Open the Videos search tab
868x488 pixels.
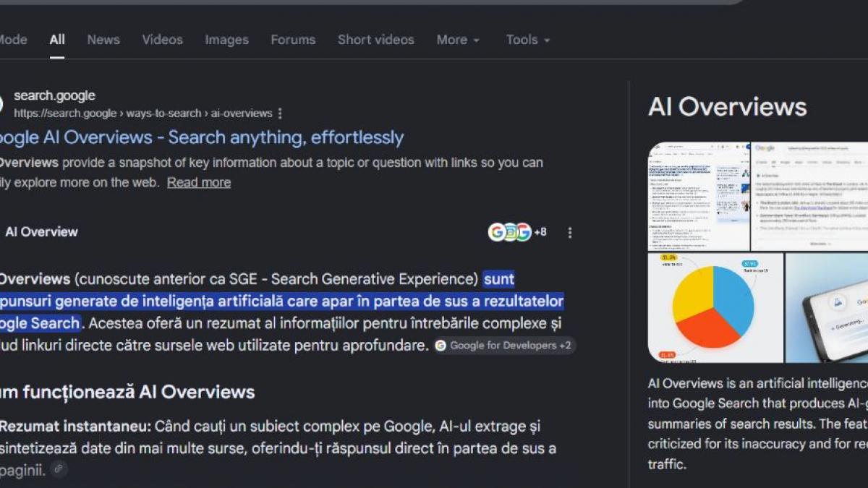(162, 40)
